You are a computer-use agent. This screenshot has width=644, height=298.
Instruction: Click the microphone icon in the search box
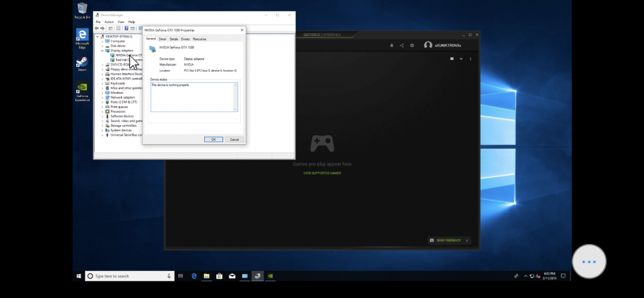[x=169, y=276]
